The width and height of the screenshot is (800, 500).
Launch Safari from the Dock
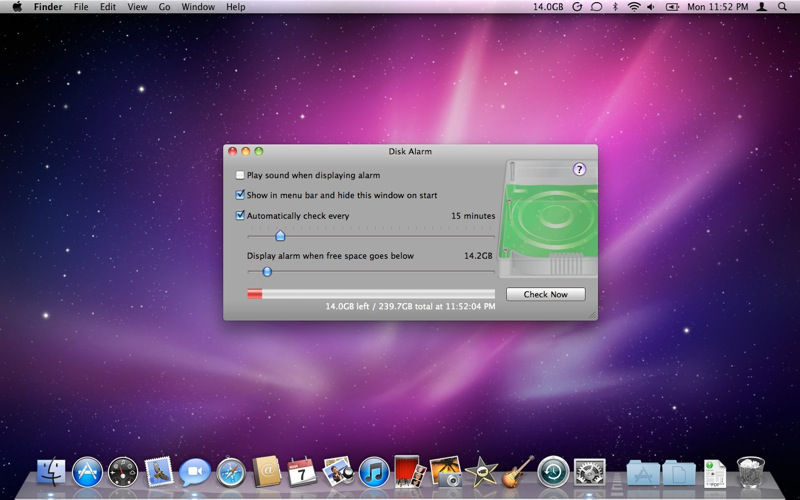(231, 472)
